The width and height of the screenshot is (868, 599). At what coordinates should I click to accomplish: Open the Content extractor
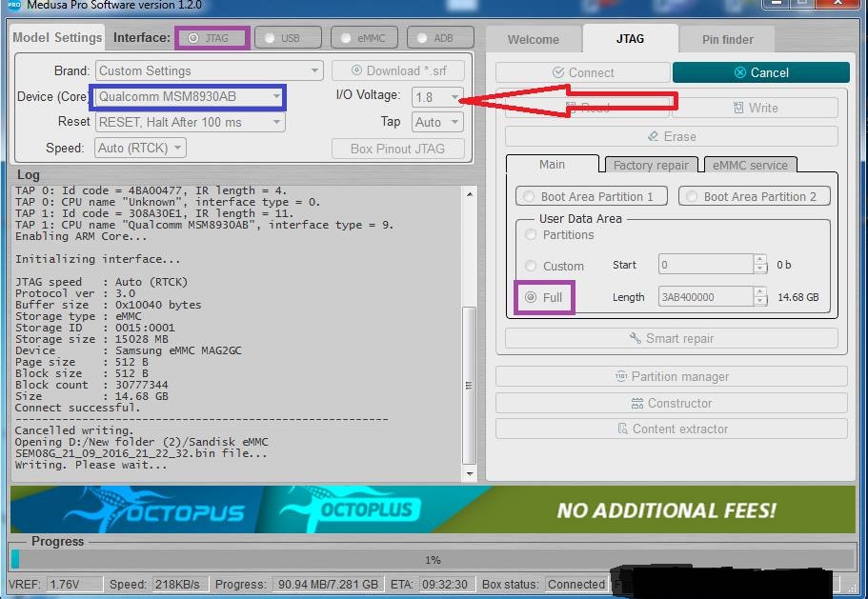[x=672, y=429]
